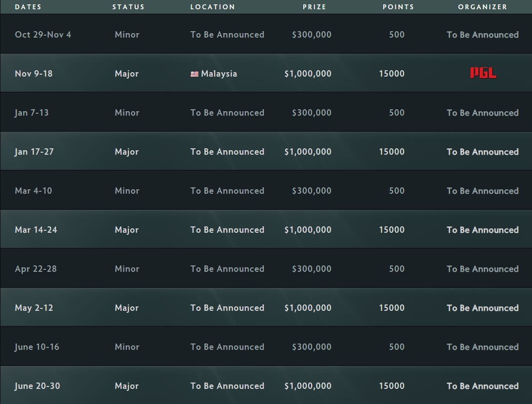Select the Oct 29-Nov 4 Minor date

43,35
